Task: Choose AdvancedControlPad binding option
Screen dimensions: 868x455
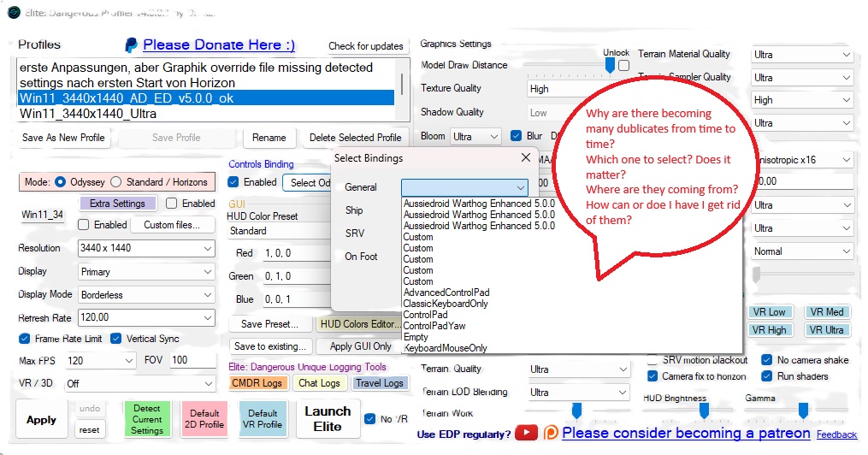Action: (446, 292)
